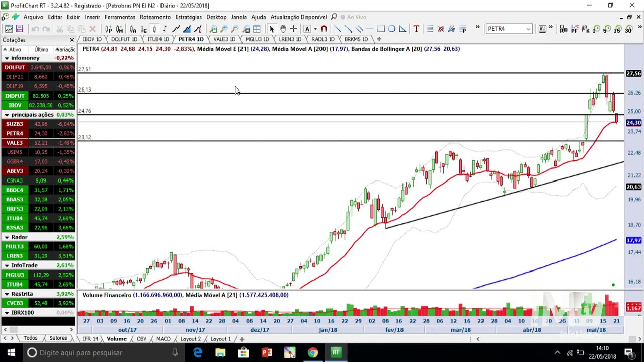The height and width of the screenshot is (362, 644).
Task: Click the Cotações horizontal scrollbar
Action: point(38,330)
